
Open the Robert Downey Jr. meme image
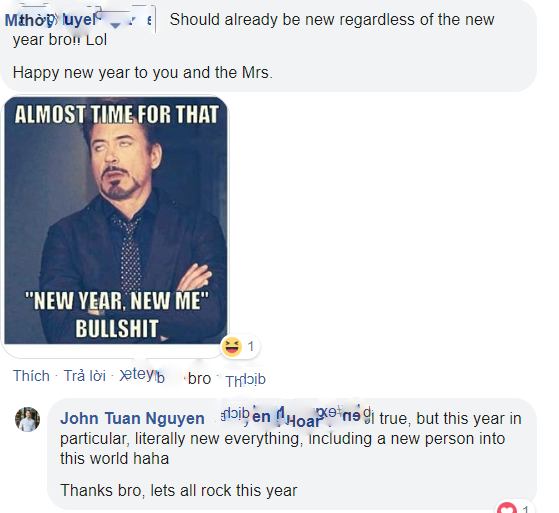pos(116,220)
